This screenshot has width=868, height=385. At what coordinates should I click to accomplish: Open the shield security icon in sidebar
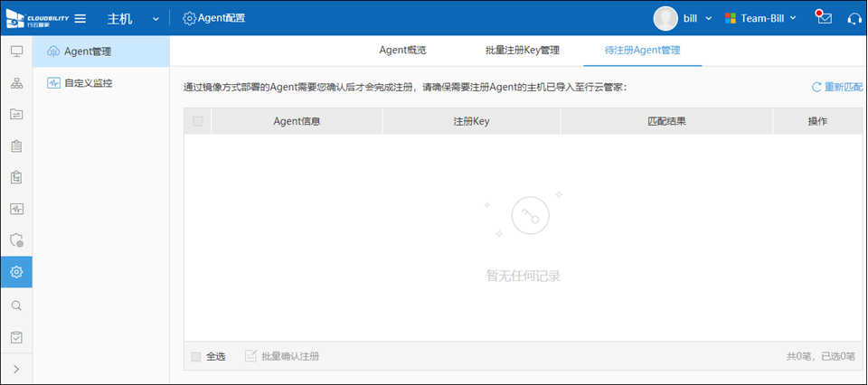coord(16,240)
